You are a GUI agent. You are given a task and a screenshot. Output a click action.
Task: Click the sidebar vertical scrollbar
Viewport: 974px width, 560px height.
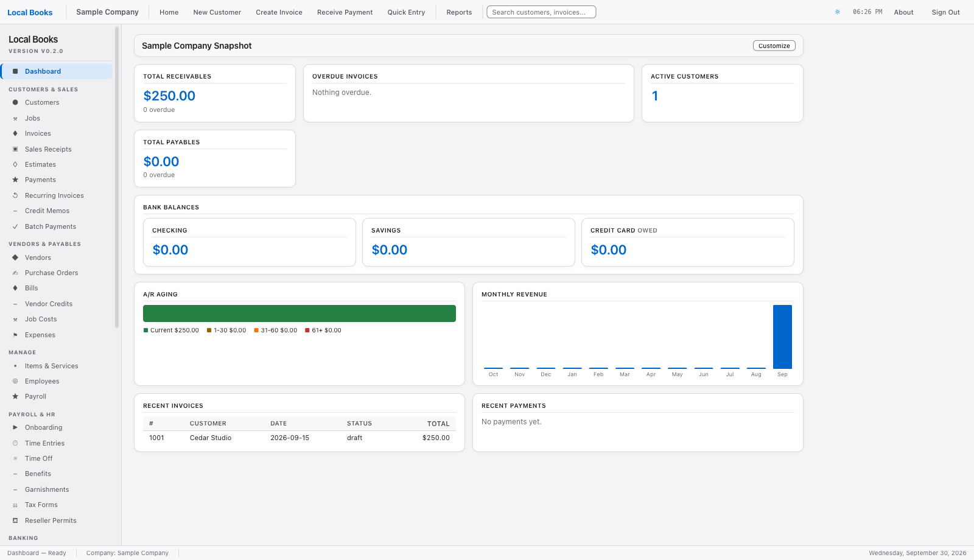pos(117,177)
